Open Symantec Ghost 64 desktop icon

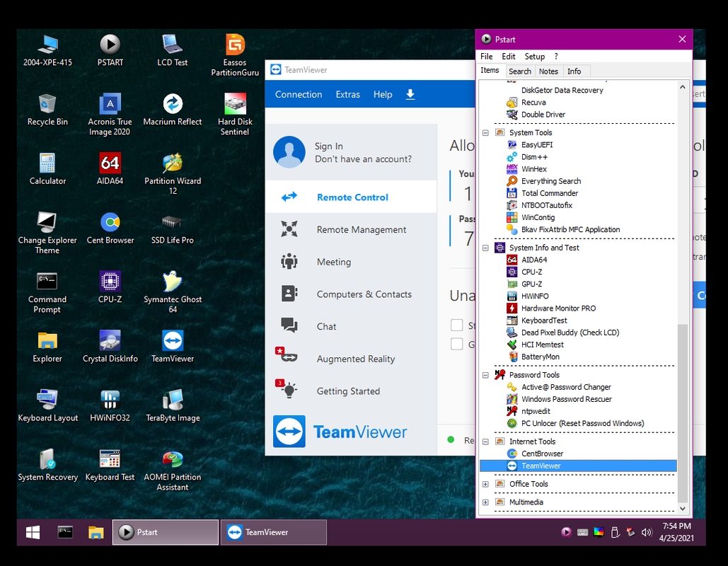[172, 292]
